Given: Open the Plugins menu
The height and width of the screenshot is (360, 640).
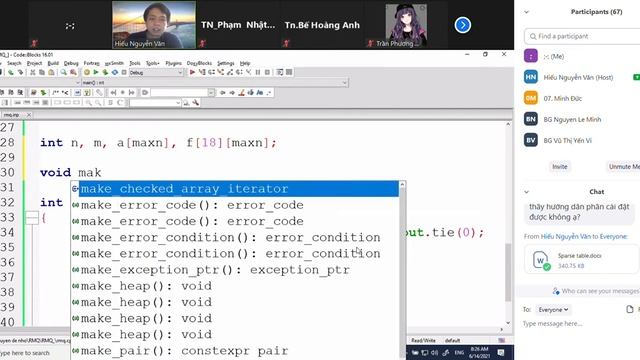Looking at the screenshot, I should click(173, 63).
